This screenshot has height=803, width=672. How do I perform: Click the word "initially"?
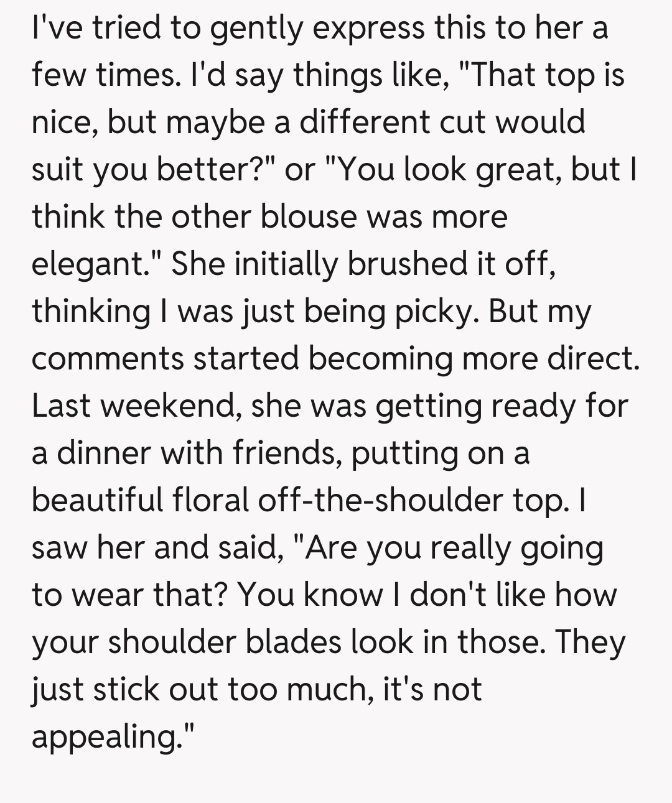[x=286, y=264]
